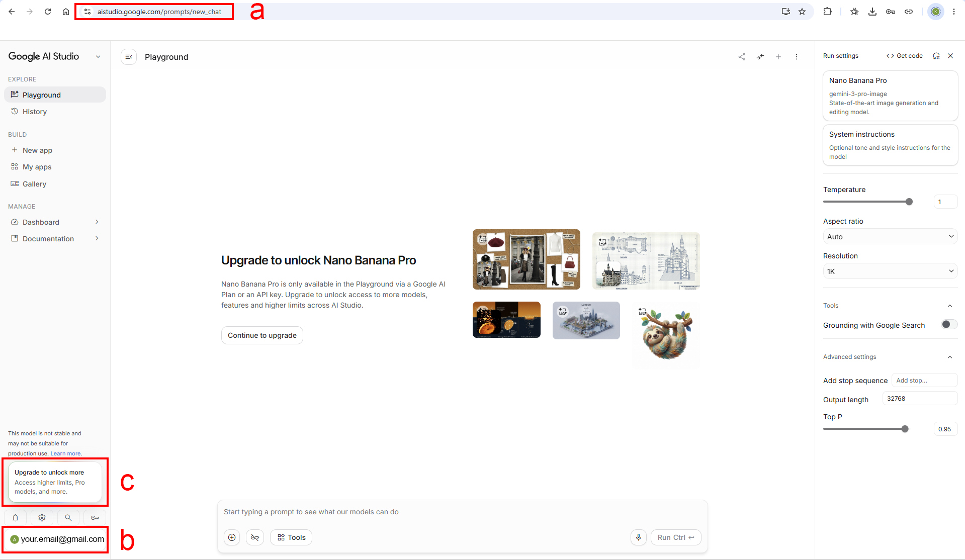965x560 pixels.
Task: Toggle the URL context link icon in prompt box
Action: 255,537
